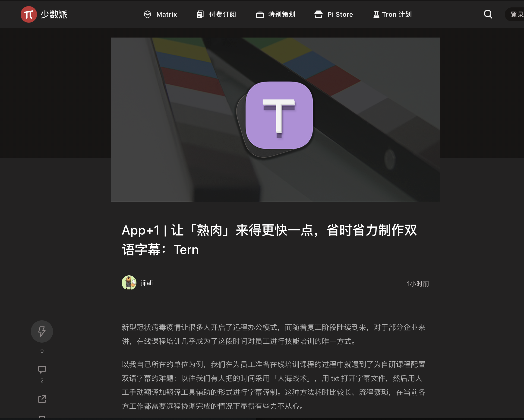The width and height of the screenshot is (524, 420).
Task: Click the share external-link icon
Action: (42, 399)
